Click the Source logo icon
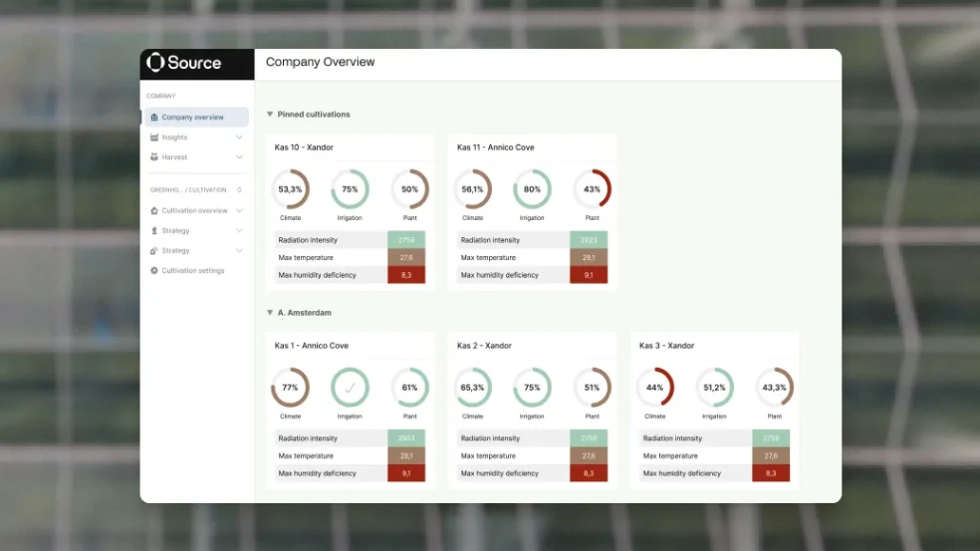 coord(155,63)
